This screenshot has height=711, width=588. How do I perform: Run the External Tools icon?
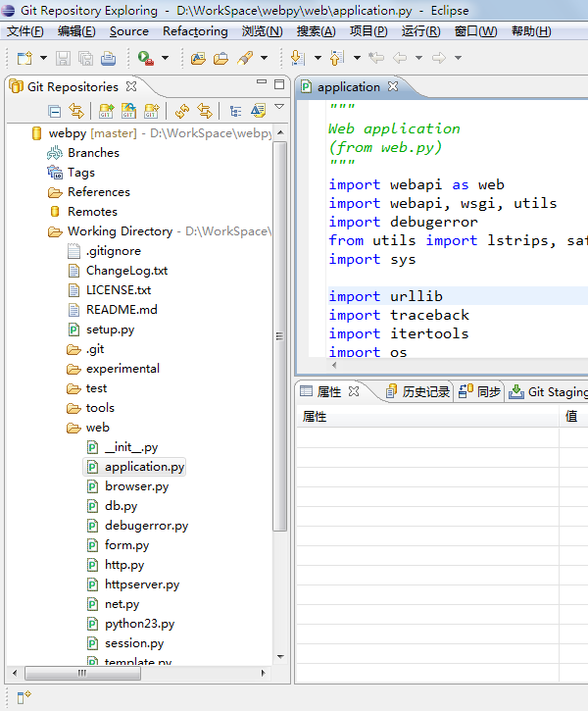tap(145, 58)
